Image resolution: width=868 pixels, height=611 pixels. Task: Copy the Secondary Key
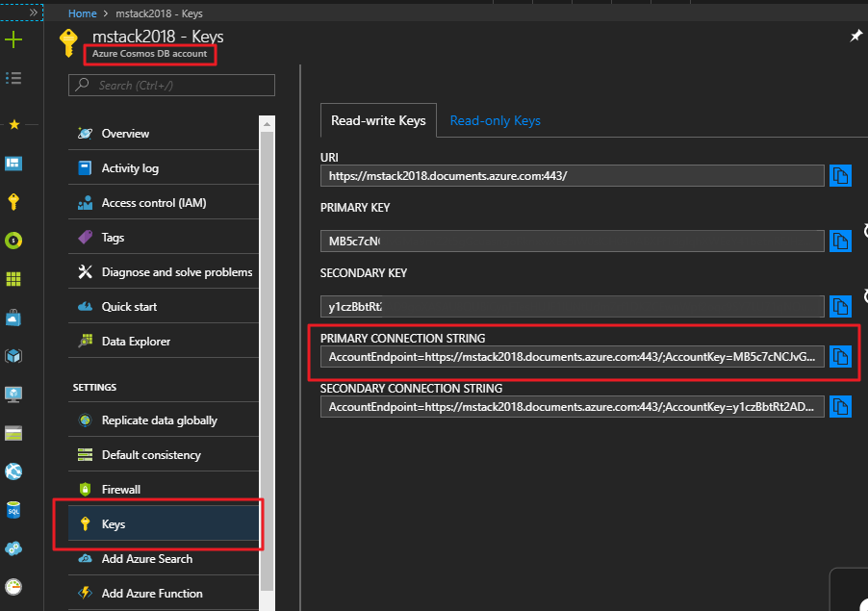(840, 307)
